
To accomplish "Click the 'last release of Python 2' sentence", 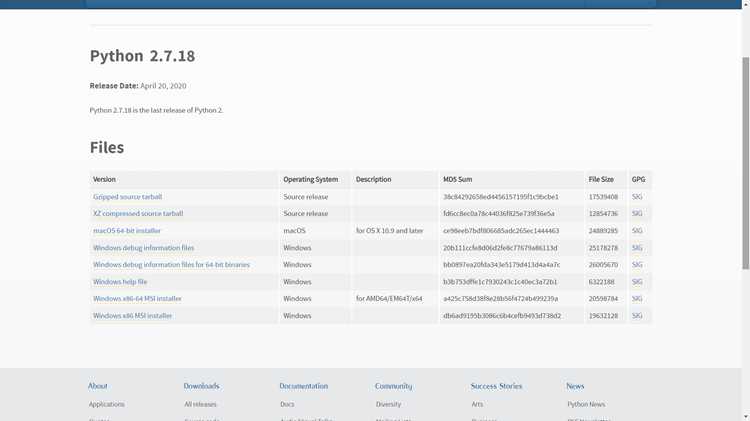I will pyautogui.click(x=156, y=110).
